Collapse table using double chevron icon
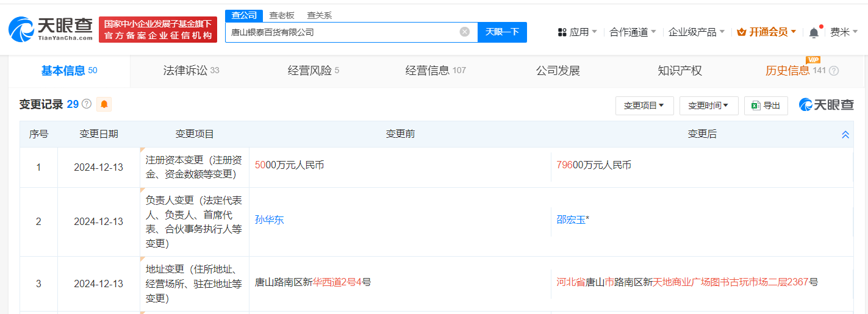The image size is (868, 314). coord(845,135)
